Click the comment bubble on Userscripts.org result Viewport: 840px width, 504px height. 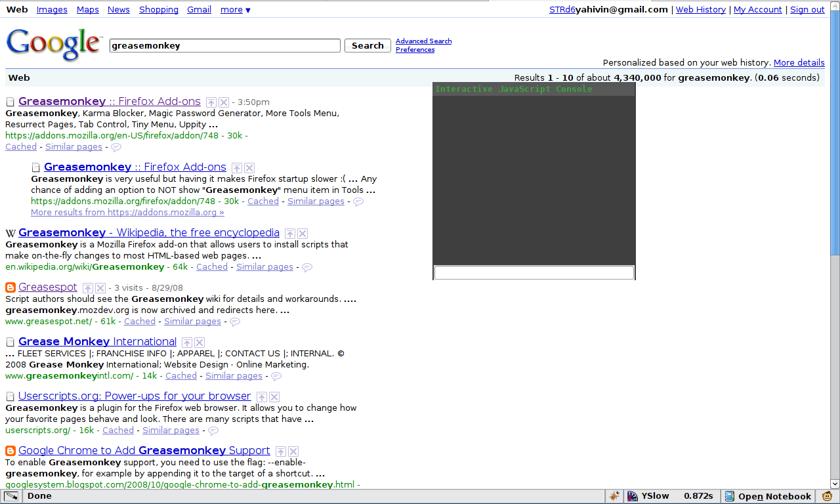point(213,431)
